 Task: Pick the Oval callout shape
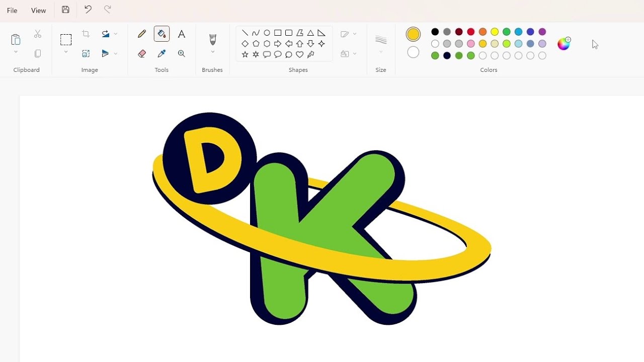click(278, 54)
